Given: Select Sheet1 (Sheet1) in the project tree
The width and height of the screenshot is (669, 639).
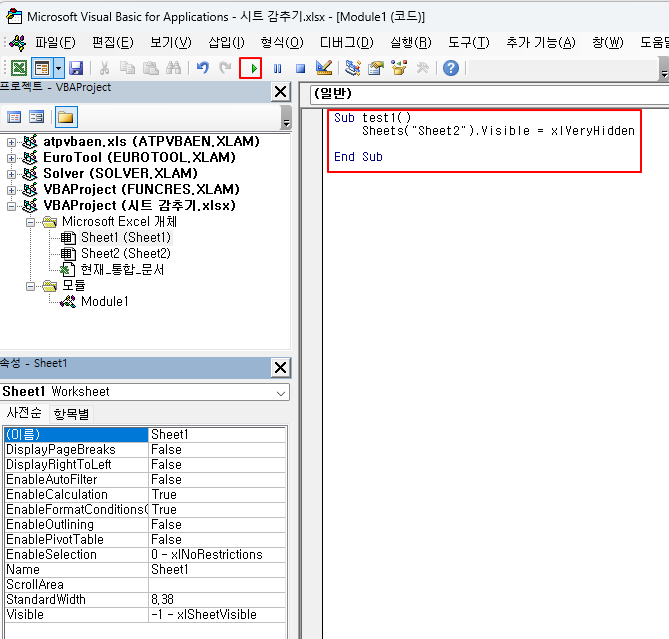Looking at the screenshot, I should pyautogui.click(x=126, y=237).
